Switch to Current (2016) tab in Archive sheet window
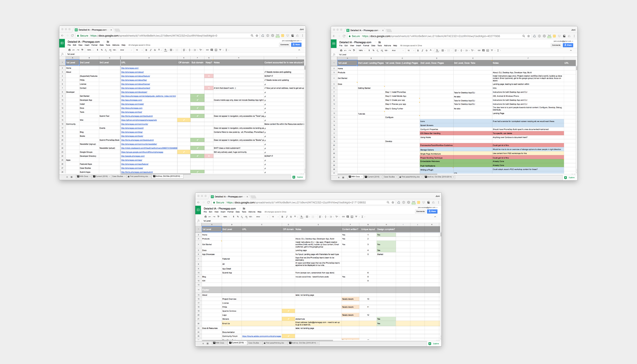 coord(101,176)
